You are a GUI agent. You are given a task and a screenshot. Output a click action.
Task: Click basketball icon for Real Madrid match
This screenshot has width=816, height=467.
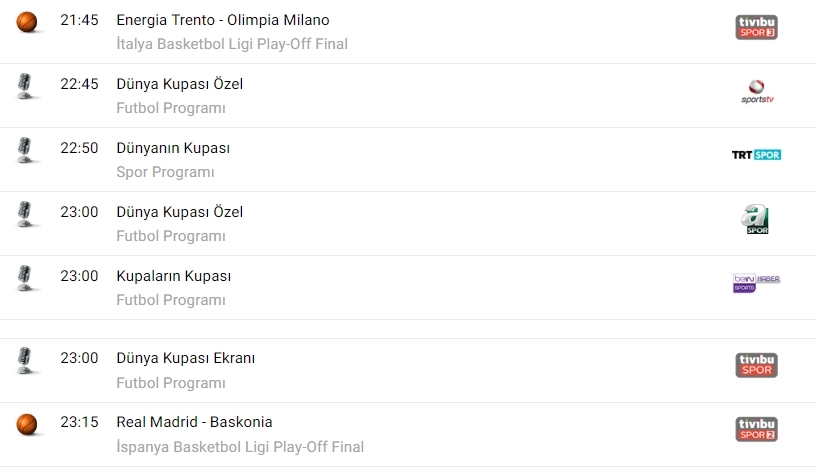click(x=27, y=424)
